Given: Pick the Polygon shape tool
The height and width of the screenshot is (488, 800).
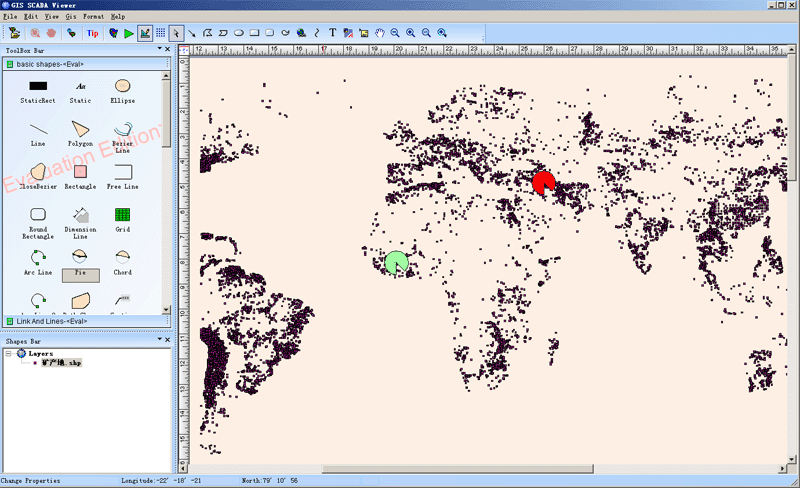Looking at the screenshot, I should coord(80,130).
